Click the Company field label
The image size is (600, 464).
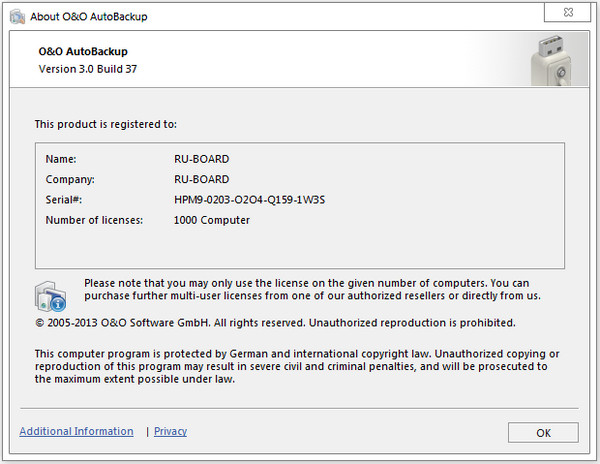click(x=70, y=179)
